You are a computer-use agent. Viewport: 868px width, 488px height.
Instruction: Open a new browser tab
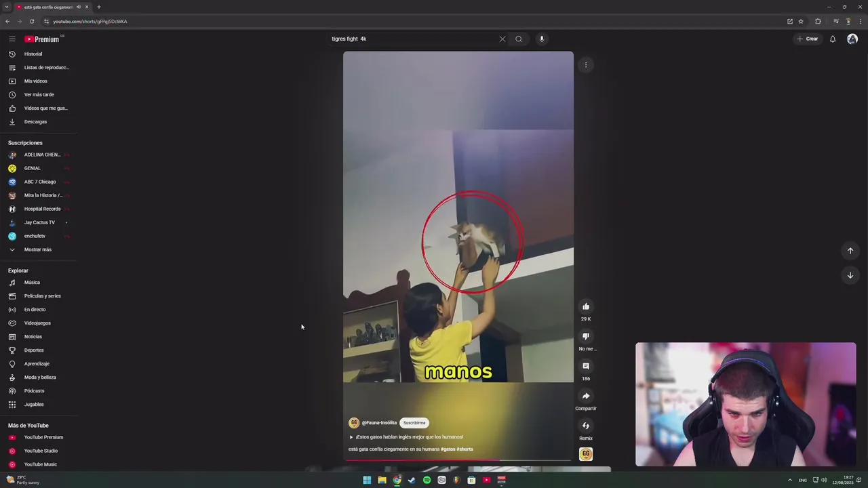[x=98, y=7]
